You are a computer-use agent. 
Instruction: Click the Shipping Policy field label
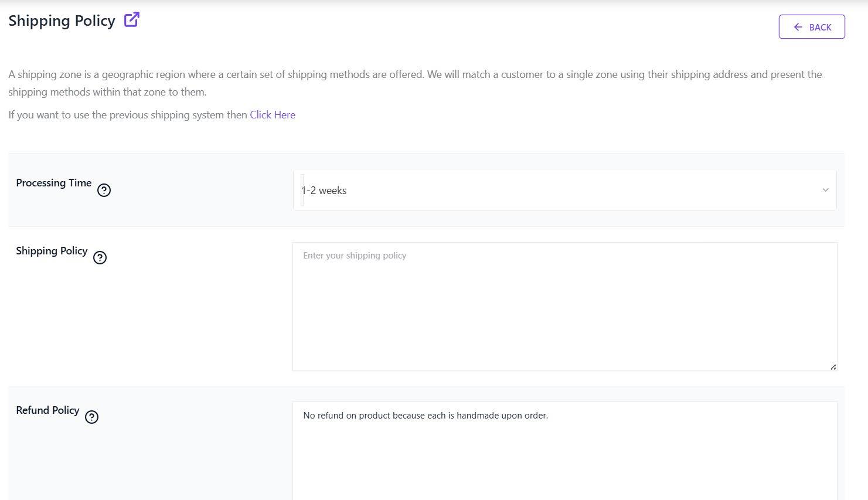[52, 251]
